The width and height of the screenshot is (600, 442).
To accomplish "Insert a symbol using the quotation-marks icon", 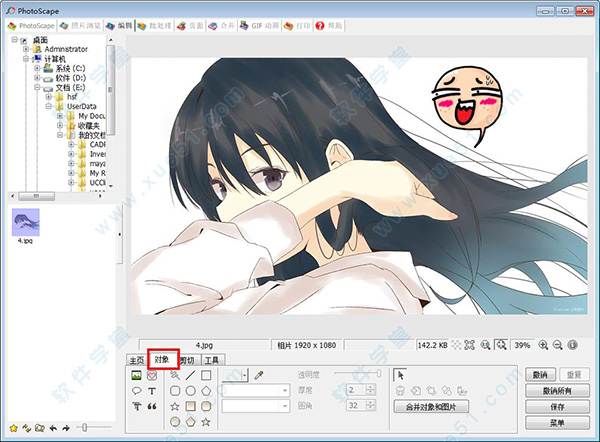I will [x=152, y=406].
